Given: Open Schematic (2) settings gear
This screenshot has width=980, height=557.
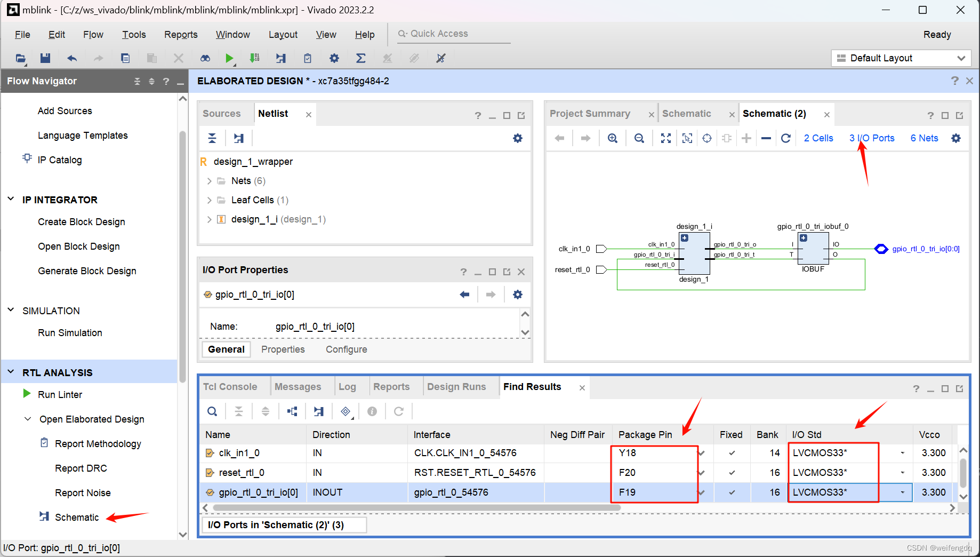Looking at the screenshot, I should coord(956,138).
